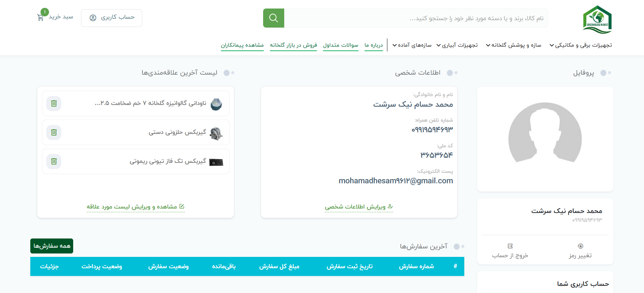The image size is (644, 293).
Task: Click the وضعیت پرداخت column header
Action: [x=102, y=266]
